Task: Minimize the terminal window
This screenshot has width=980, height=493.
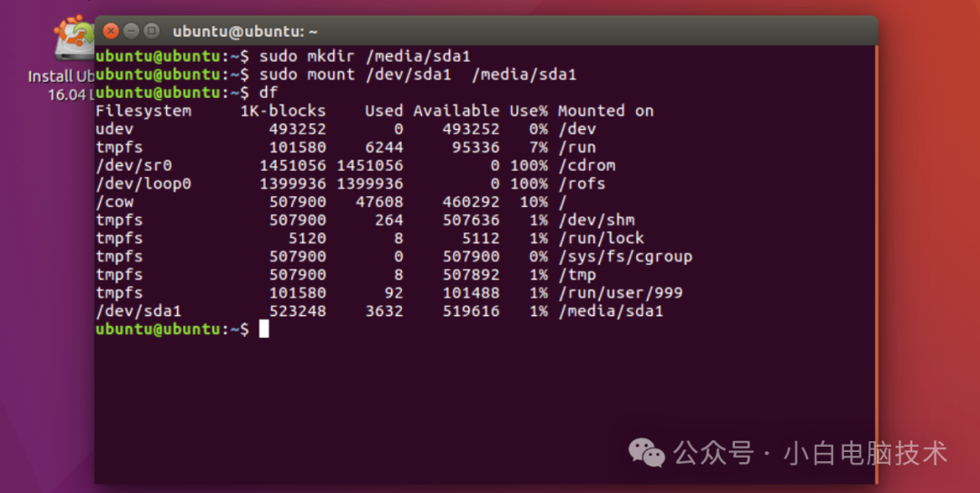Action: pyautogui.click(x=132, y=31)
